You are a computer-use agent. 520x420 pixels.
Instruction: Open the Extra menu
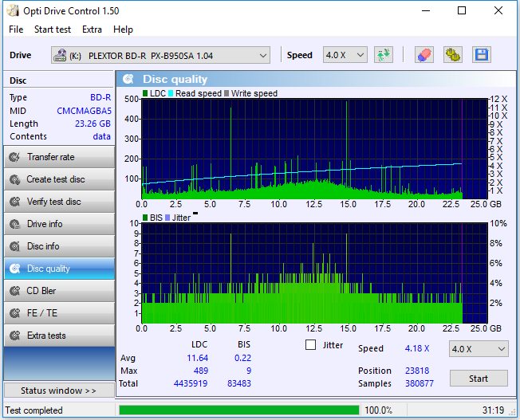tap(92, 29)
